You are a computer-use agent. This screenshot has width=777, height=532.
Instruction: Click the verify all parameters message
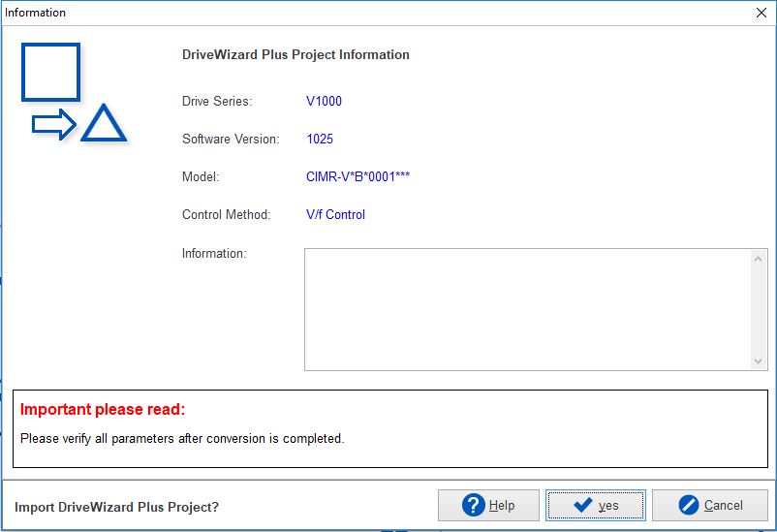pyautogui.click(x=182, y=439)
